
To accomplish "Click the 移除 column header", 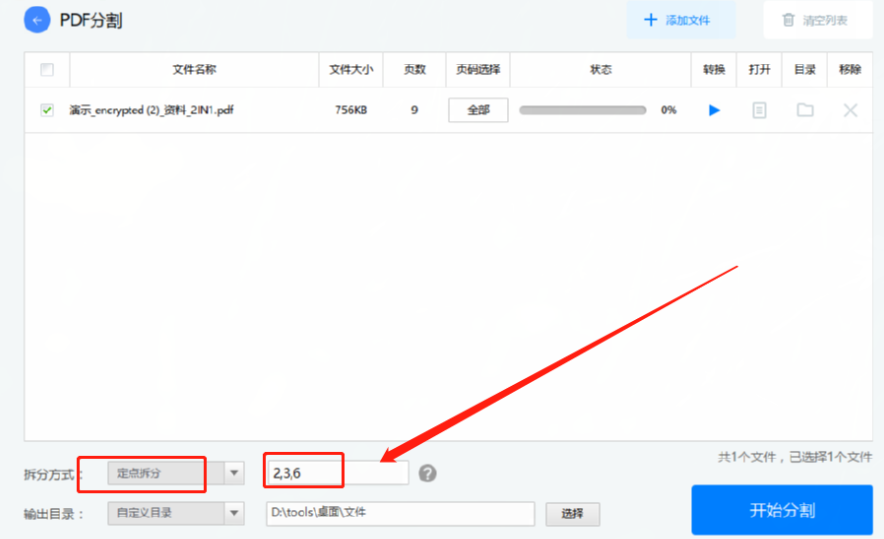I will (850, 69).
